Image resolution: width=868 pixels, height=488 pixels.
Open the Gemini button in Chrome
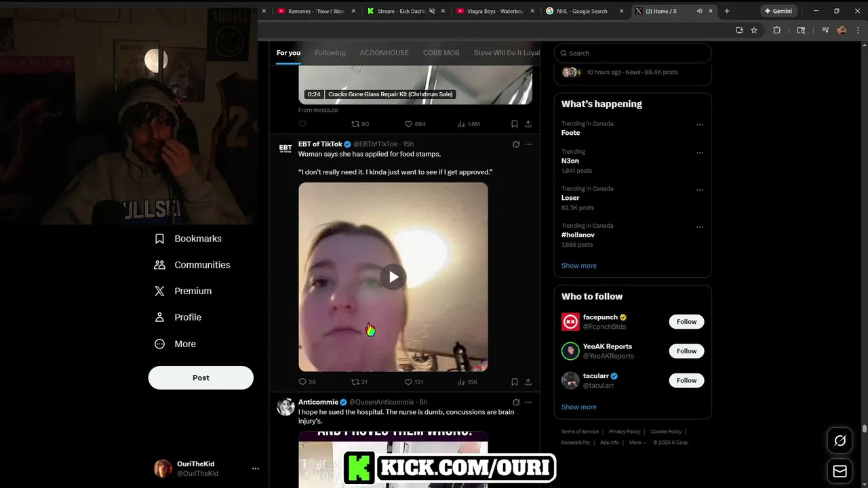tap(777, 11)
